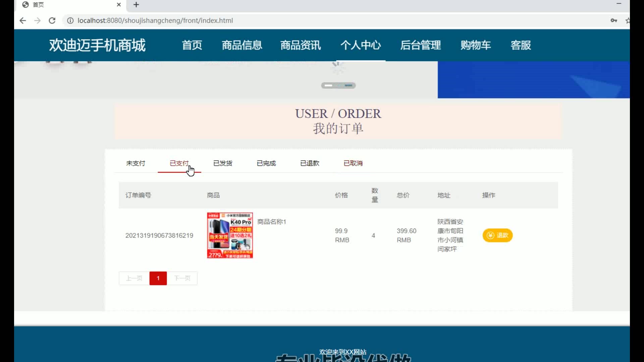Image resolution: width=644 pixels, height=362 pixels.
Task: Click the site info icon in the address bar
Action: (70, 20)
